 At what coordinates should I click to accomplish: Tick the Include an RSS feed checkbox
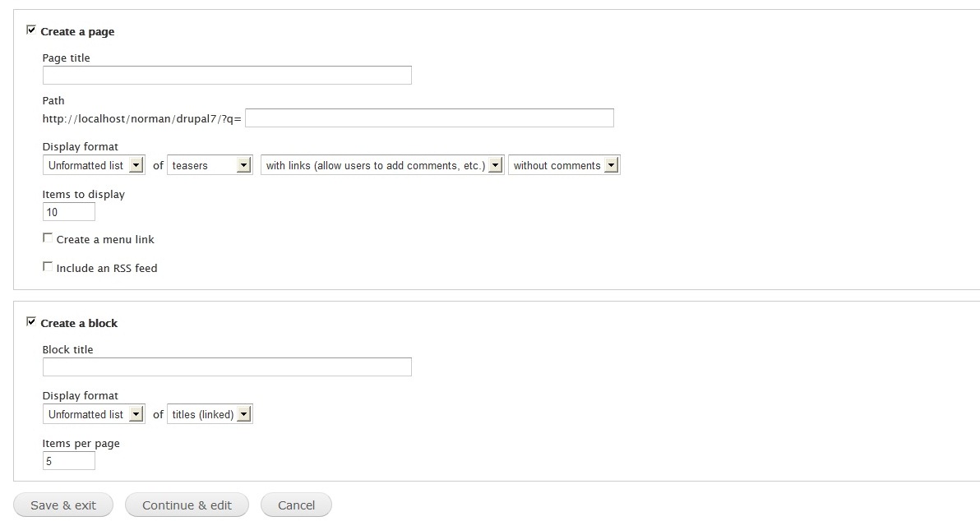point(48,267)
